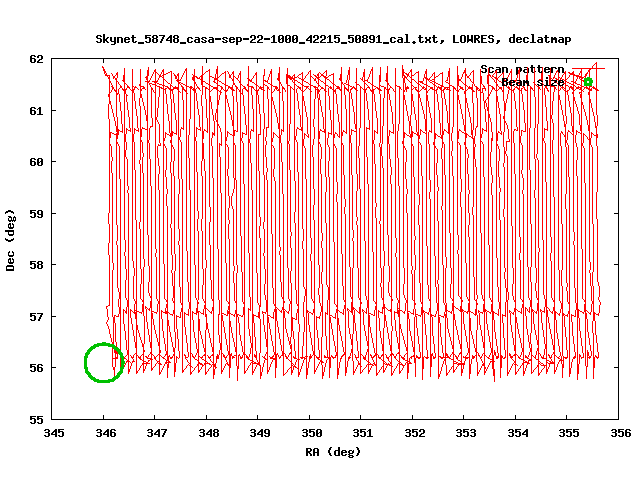
Task: Click the y-axis tick label 55
Action: tap(36, 420)
